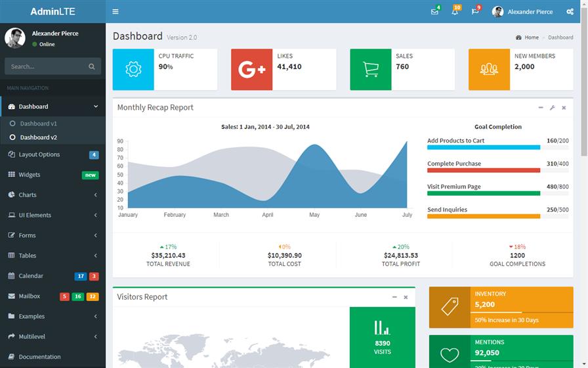The width and height of the screenshot is (588, 368).
Task: Open Alexander Pierce user menu in header
Action: (522, 12)
